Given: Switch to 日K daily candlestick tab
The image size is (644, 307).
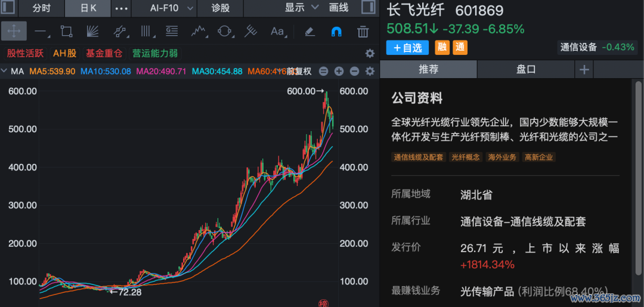Looking at the screenshot, I should click(88, 8).
